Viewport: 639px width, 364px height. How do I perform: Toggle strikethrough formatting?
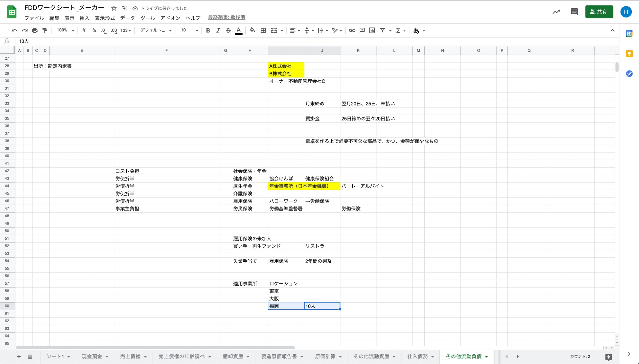pos(228,30)
